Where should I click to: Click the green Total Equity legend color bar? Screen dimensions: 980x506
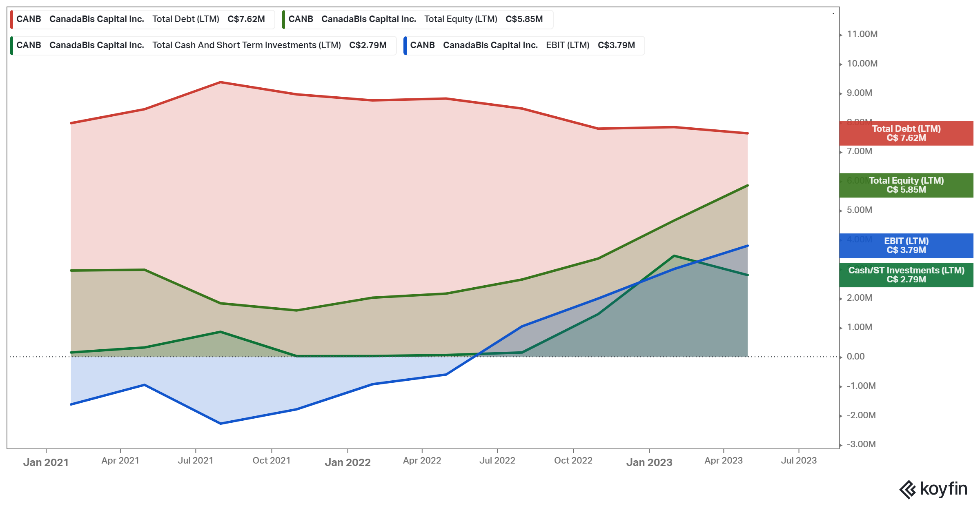283,19
